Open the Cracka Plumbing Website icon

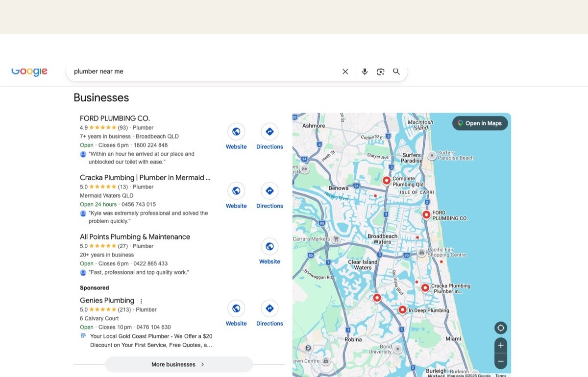[x=236, y=191]
